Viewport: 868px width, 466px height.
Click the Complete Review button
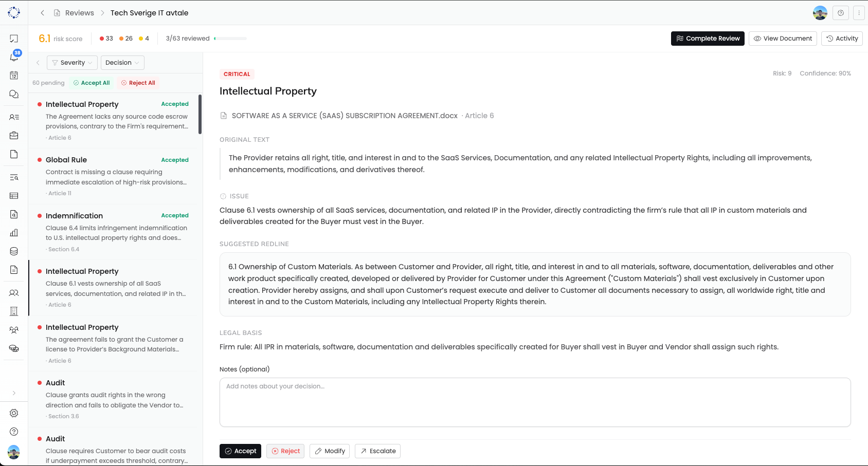[708, 39]
